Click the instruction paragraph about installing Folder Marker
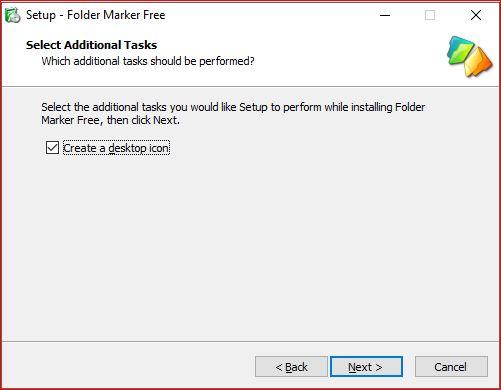The image size is (501, 390). point(233,113)
